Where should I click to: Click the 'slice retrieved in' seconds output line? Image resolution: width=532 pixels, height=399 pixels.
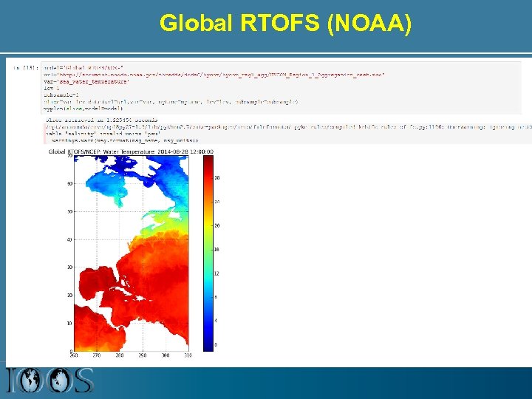pos(101,120)
